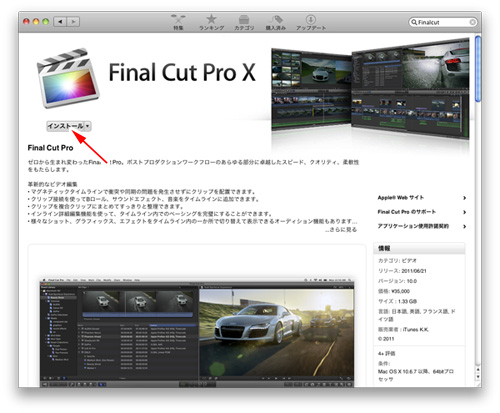Open the Final Cut Pro のサポート link
The image size is (500, 413).
click(x=407, y=212)
